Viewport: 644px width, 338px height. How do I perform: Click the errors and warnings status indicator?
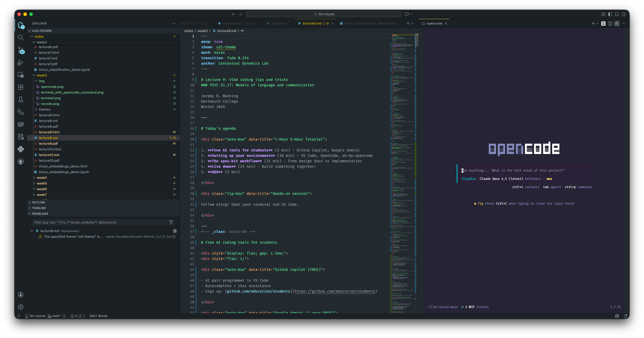pyautogui.click(x=78, y=316)
